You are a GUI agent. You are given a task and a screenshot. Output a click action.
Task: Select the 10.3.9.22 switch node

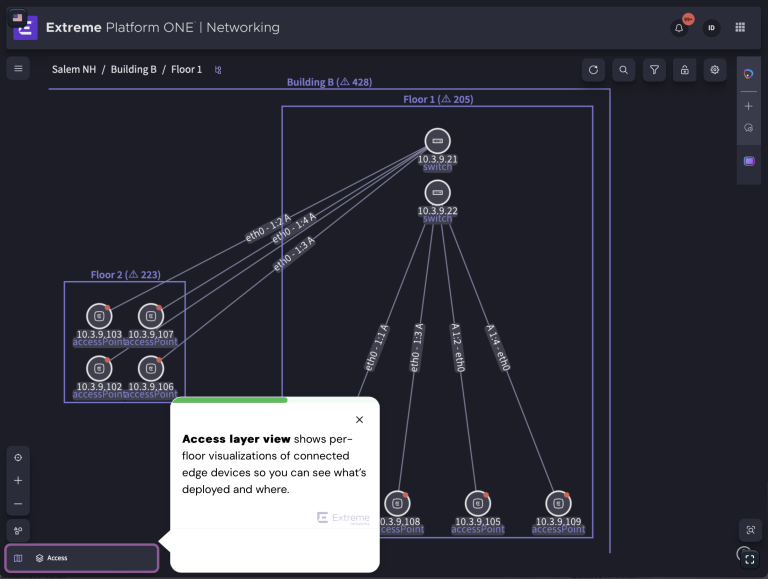click(x=437, y=193)
